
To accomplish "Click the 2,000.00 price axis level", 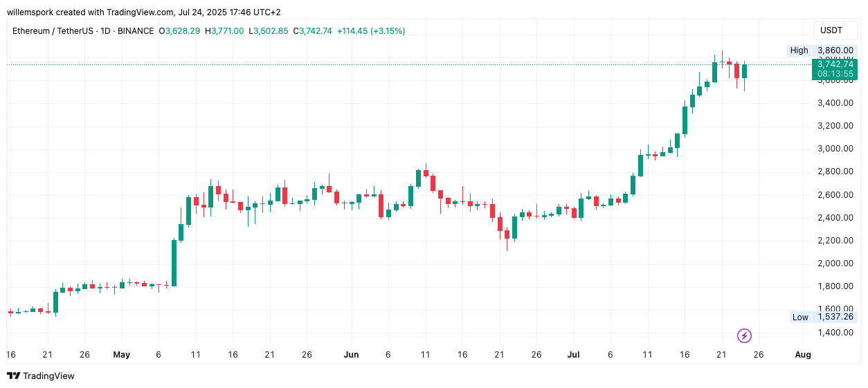I will click(x=835, y=264).
